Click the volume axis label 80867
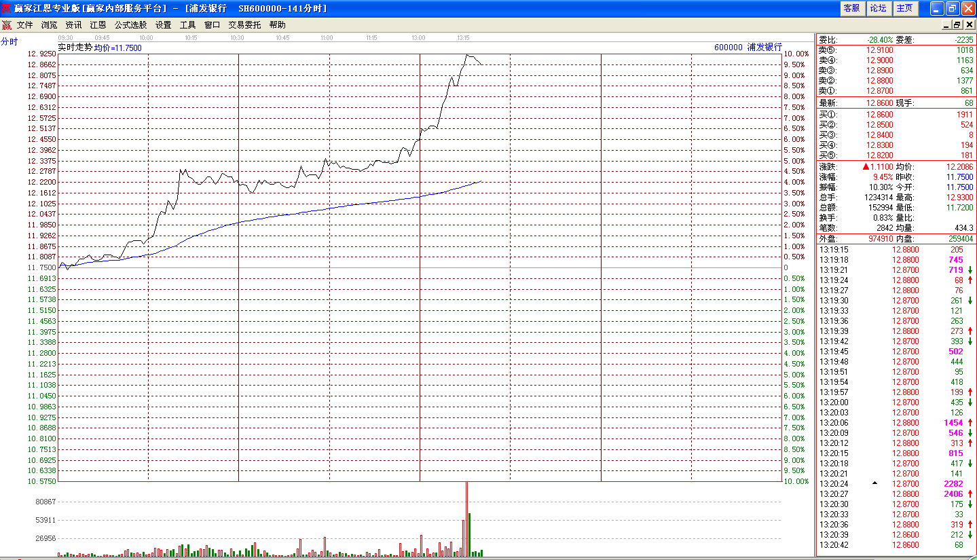The height and width of the screenshot is (560, 977). (45, 502)
